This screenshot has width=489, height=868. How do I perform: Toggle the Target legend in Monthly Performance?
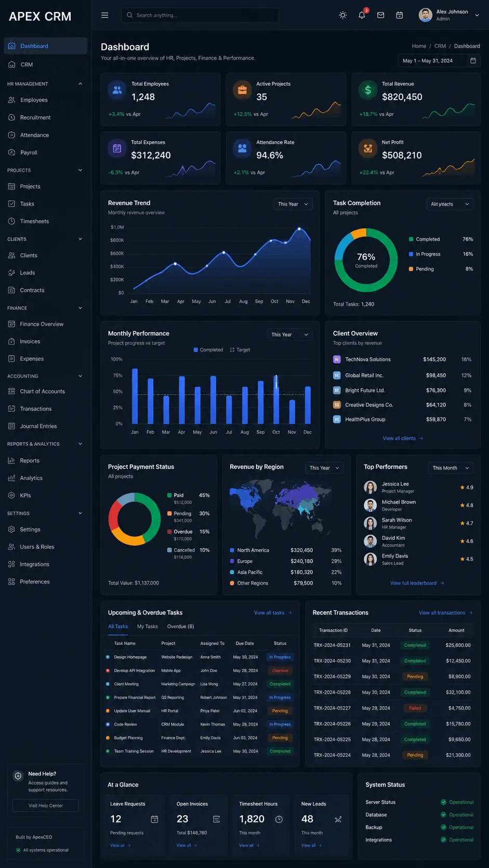240,350
